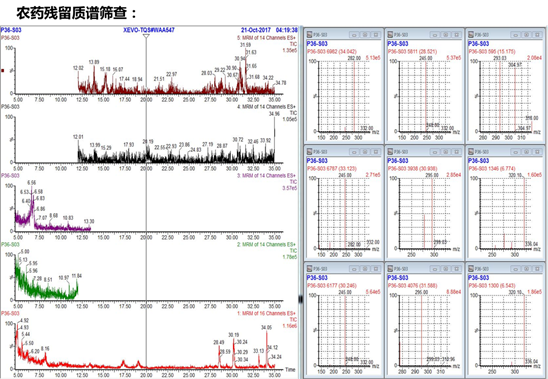Screen dimensions: 548x379
Task: Click the 31.59 peak in the dark red chromatogram
Action: tap(245, 70)
